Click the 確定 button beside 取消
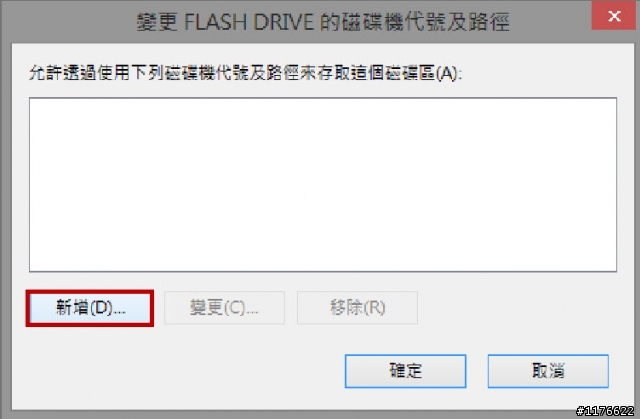 [405, 371]
